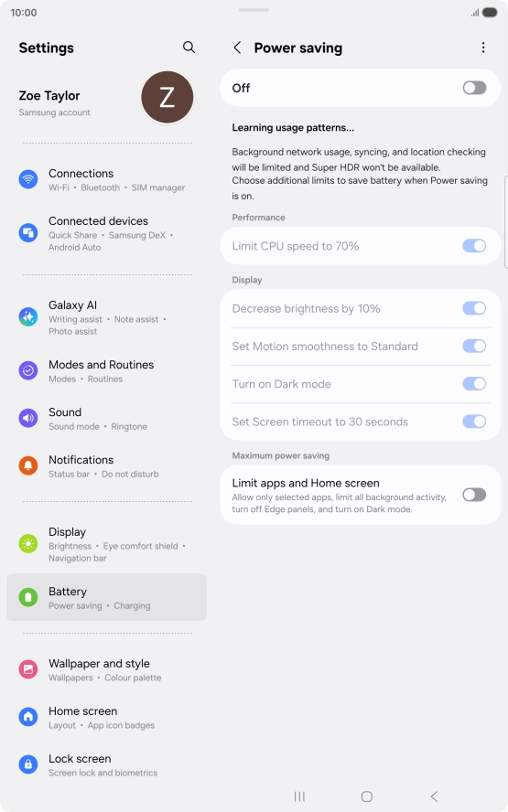Viewport: 508px width, 812px height.
Task: Select the Display settings entry
Action: tap(106, 544)
